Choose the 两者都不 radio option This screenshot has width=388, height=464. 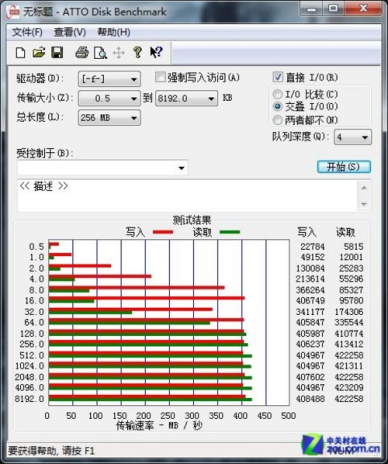coord(277,120)
